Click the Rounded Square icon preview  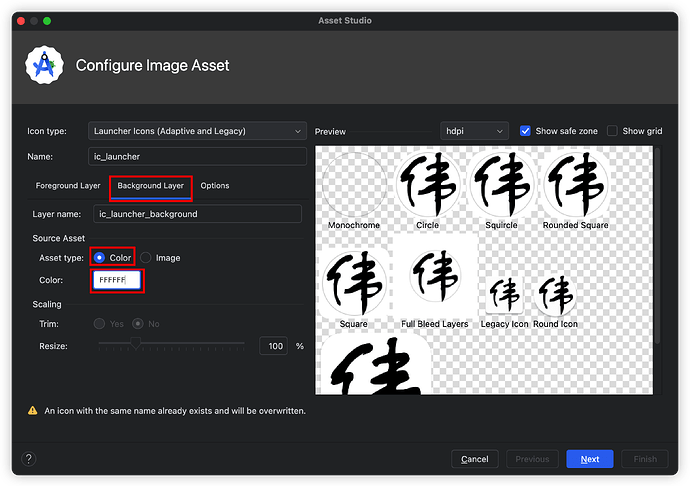pyautogui.click(x=575, y=185)
